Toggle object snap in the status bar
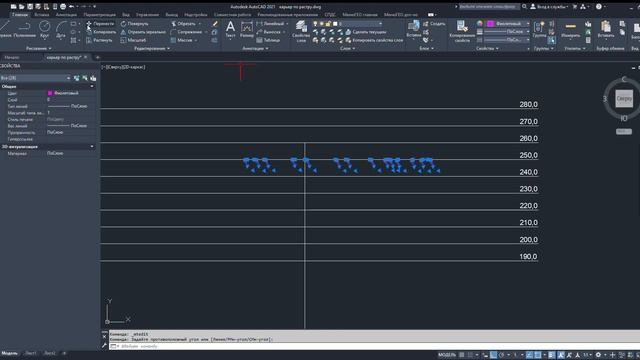640x360 pixels. pos(537,355)
